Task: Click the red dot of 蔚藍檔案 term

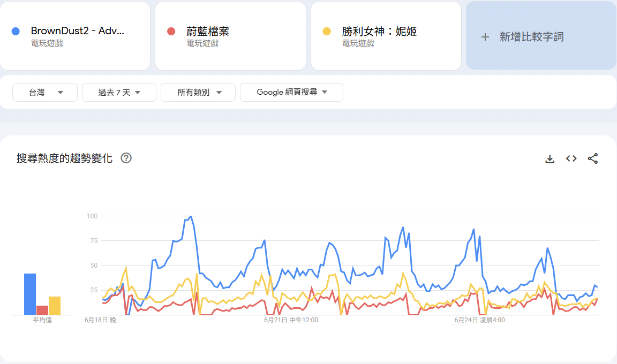Action: (x=171, y=32)
